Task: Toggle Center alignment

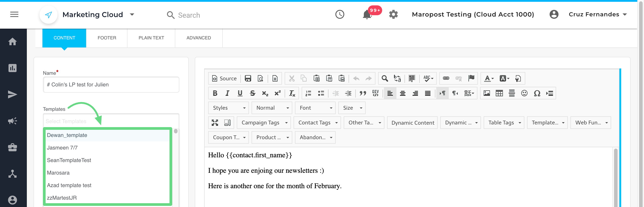Action: coord(402,93)
